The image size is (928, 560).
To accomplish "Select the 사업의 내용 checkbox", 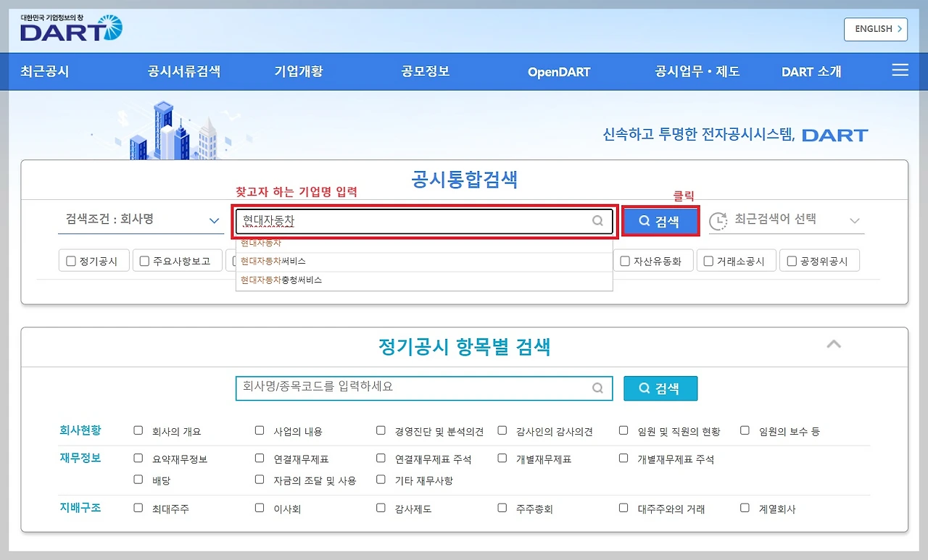I will point(260,430).
